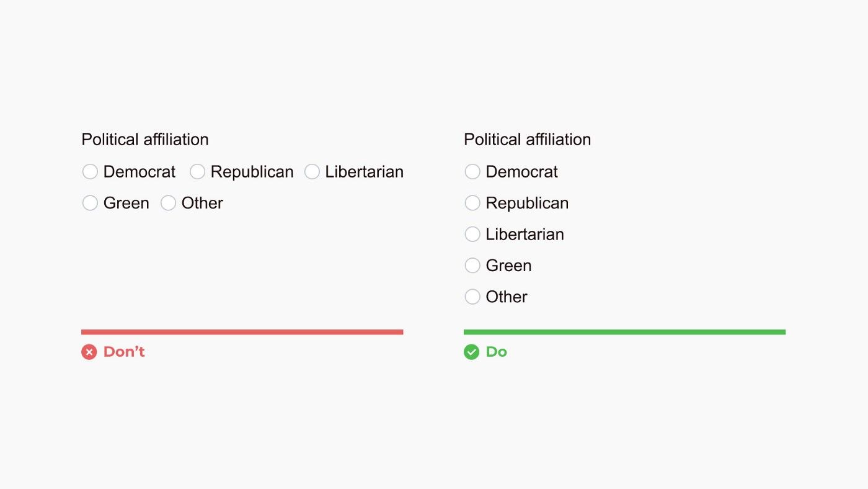Pick Green radio in the Don't example
This screenshot has width=868, height=489.
[x=90, y=203]
